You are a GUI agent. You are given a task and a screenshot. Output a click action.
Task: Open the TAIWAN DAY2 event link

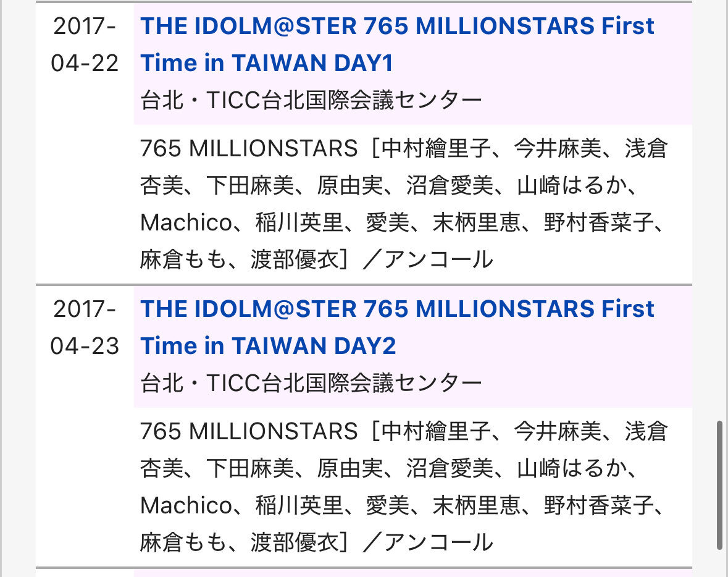397,327
